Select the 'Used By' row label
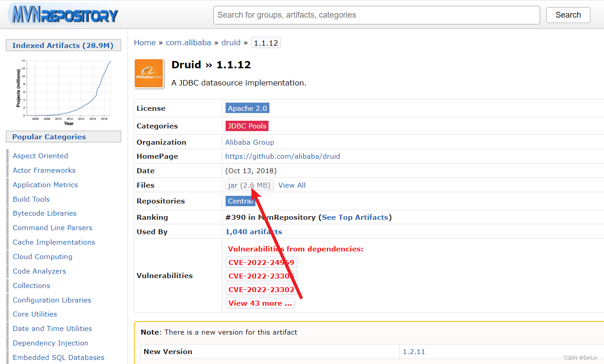The width and height of the screenshot is (604, 364). (x=152, y=232)
